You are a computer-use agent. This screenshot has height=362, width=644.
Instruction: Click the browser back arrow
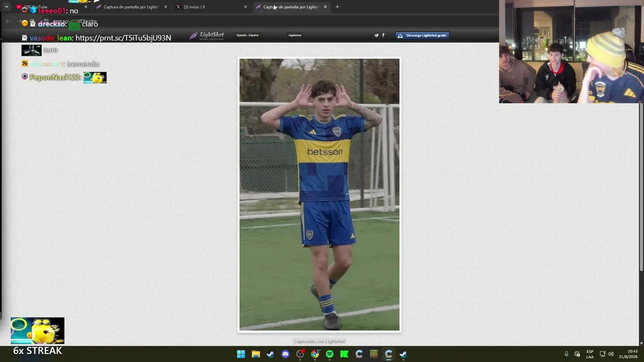[8, 21]
